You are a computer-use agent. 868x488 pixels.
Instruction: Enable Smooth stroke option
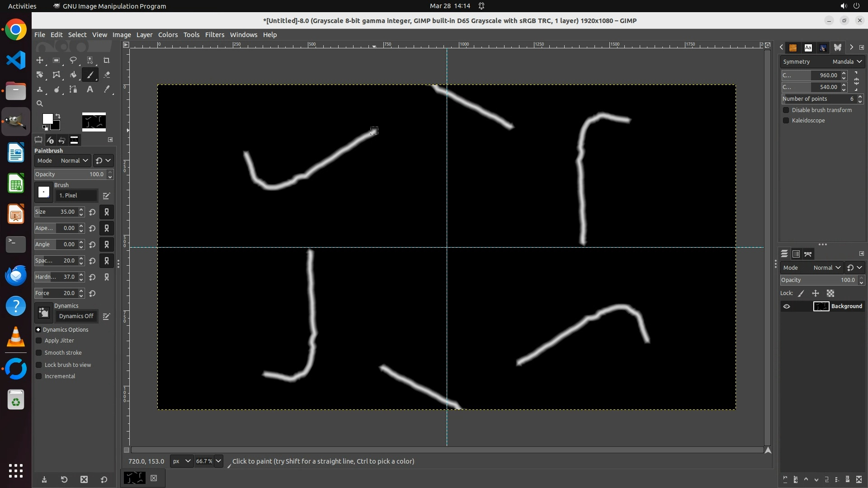click(x=39, y=353)
